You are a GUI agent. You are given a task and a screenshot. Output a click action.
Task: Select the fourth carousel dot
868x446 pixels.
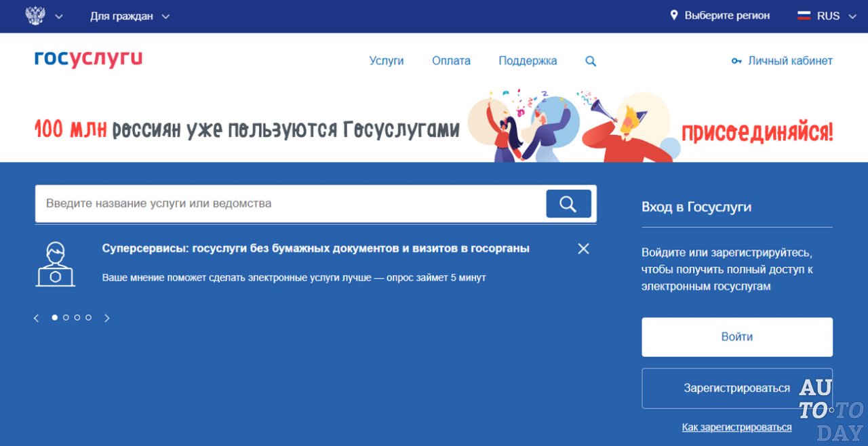tap(88, 317)
